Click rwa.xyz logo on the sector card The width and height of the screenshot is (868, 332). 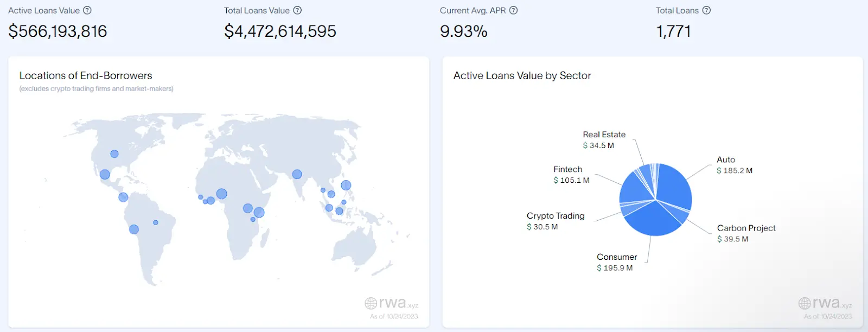(825, 303)
